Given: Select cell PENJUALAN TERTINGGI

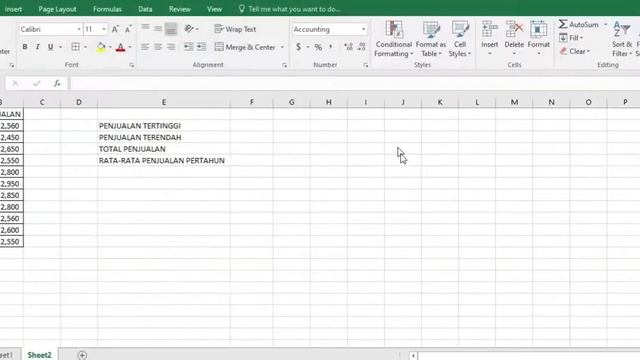Looking at the screenshot, I should [x=164, y=126].
